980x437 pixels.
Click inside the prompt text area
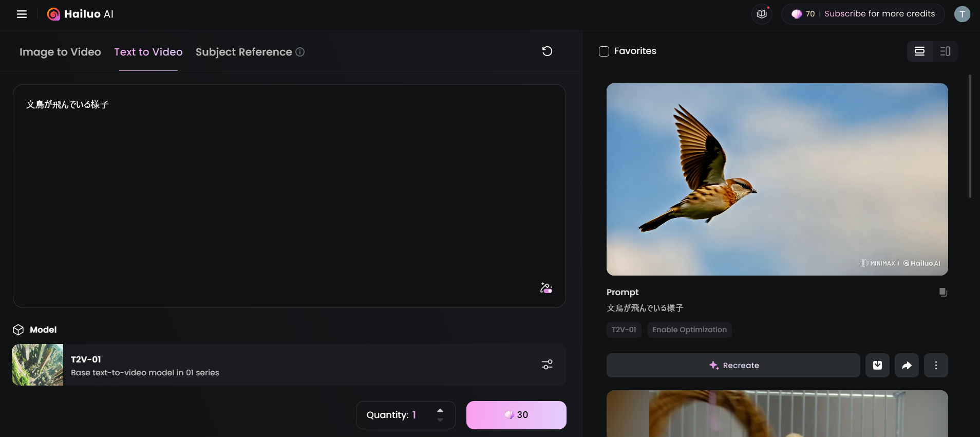point(289,196)
